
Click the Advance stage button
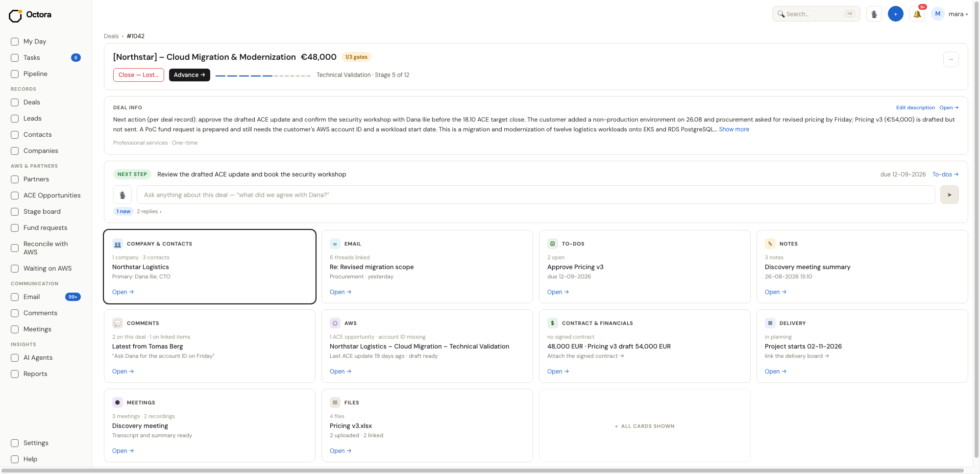[x=190, y=75]
